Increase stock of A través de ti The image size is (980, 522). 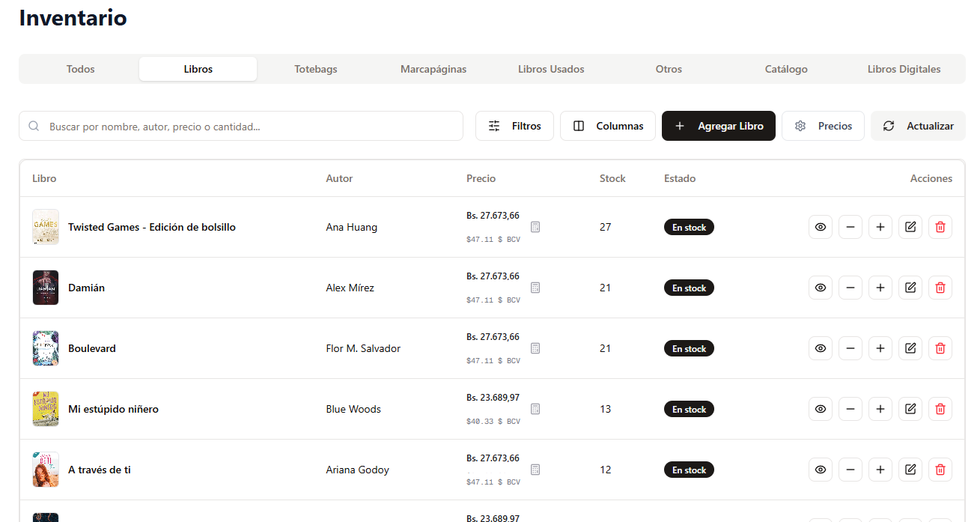pyautogui.click(x=880, y=470)
